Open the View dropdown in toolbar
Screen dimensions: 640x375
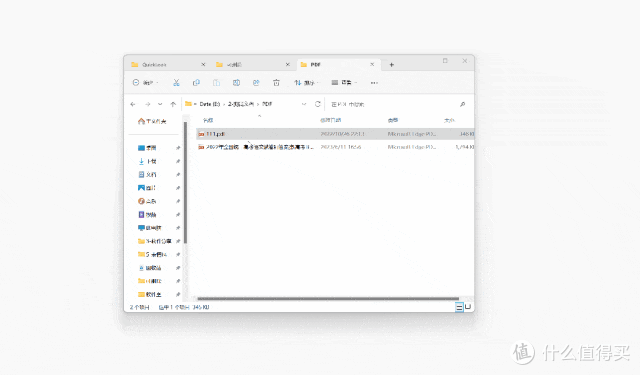coord(344,83)
